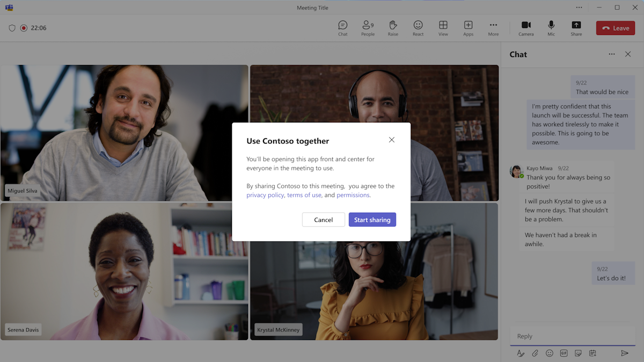
Task: Toggle the Mic mute
Action: coord(551,28)
